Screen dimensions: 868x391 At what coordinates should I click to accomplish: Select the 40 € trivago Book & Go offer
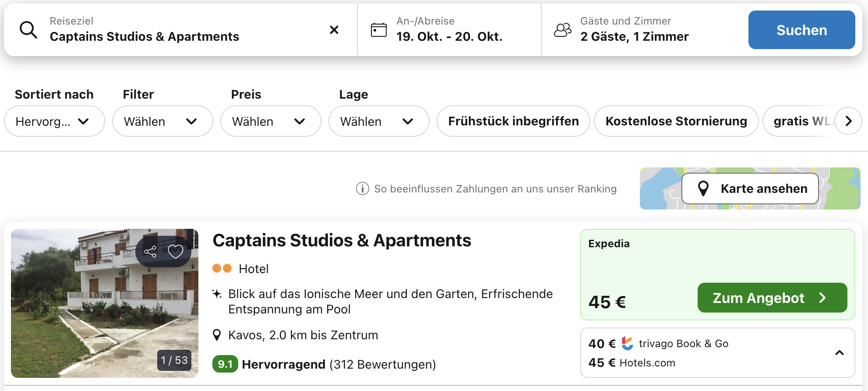(x=658, y=344)
